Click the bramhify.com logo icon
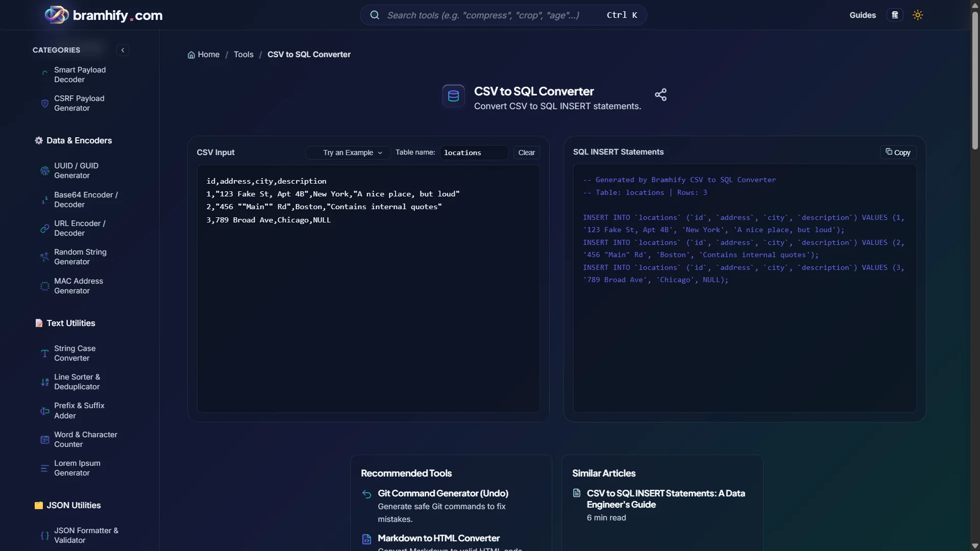 (56, 15)
